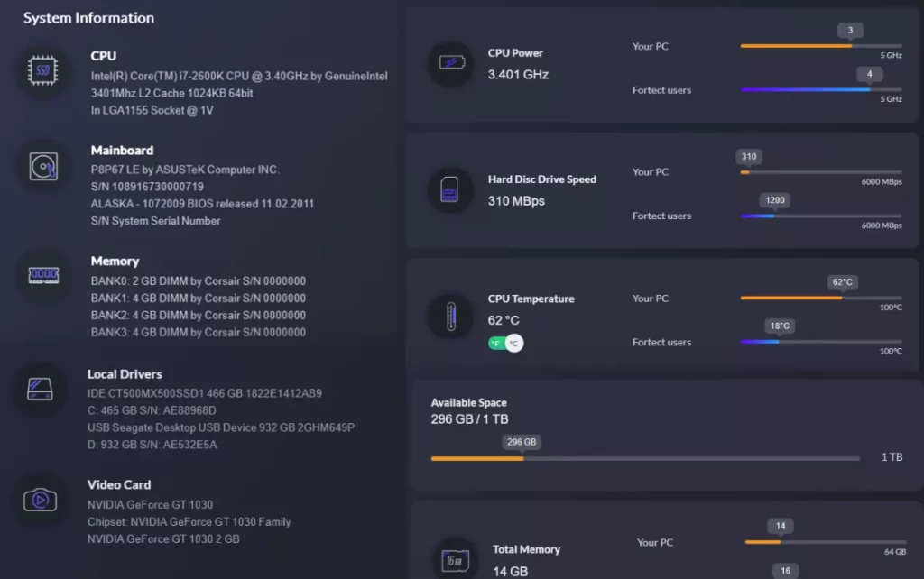Viewport: 924px width, 579px height.
Task: Click the D: 932 GB drive line
Action: click(x=152, y=445)
